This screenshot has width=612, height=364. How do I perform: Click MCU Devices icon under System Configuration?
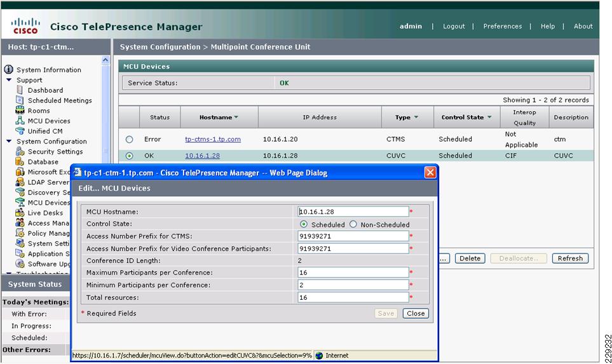point(20,202)
